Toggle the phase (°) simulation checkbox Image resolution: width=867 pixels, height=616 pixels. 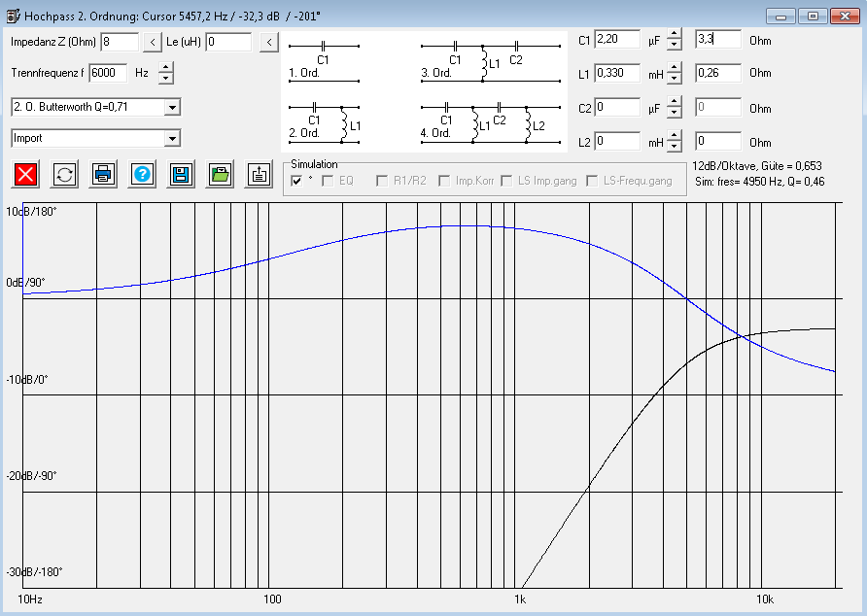tap(296, 181)
